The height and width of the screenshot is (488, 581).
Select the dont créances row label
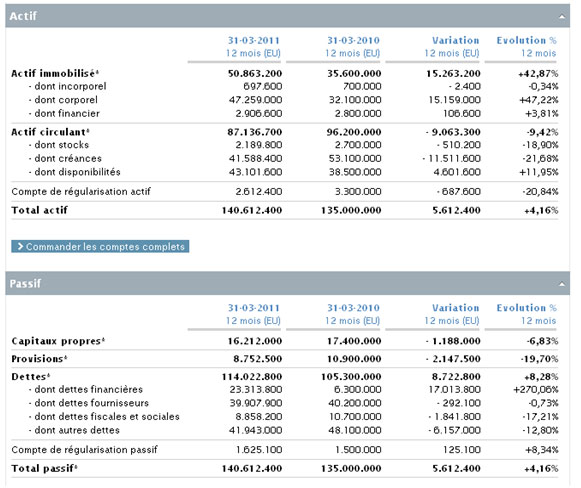[65, 159]
